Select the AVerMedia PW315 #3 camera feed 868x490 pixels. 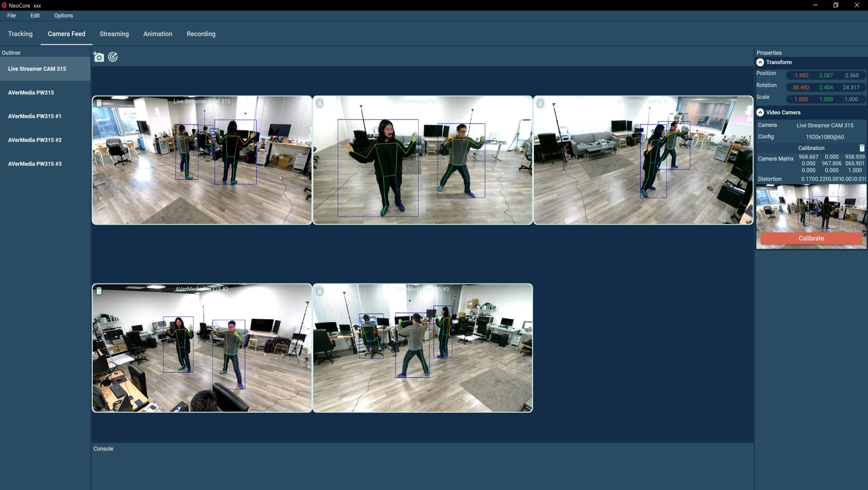click(422, 353)
